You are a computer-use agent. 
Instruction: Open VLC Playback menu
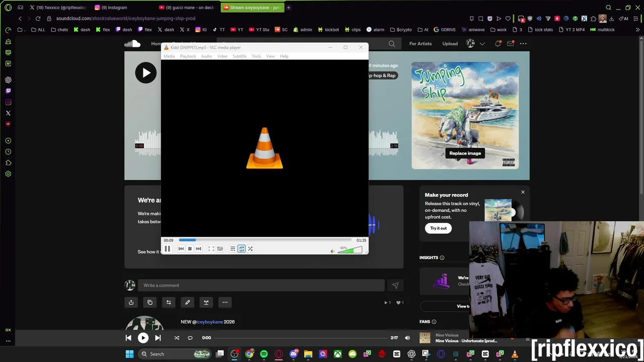[x=188, y=56]
